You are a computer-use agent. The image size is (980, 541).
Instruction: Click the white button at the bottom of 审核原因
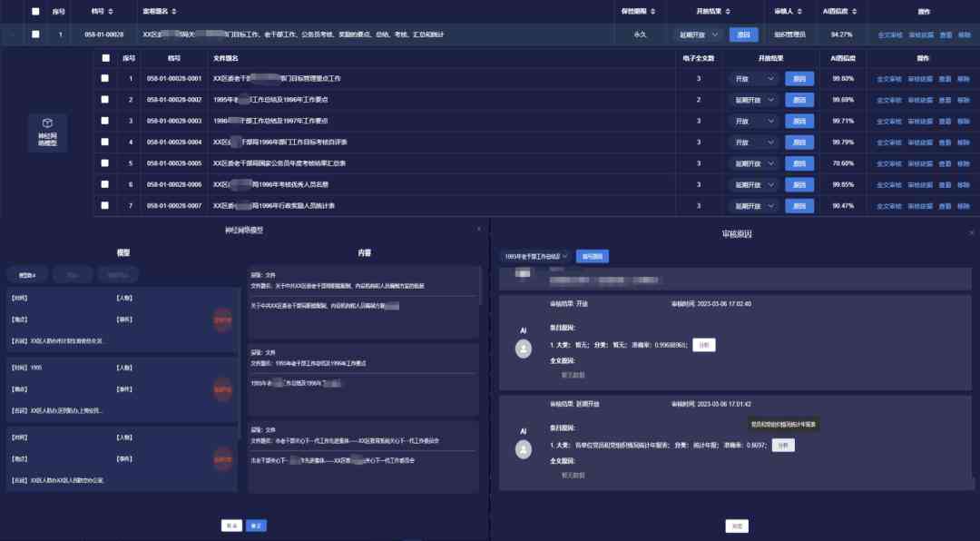(x=737, y=526)
